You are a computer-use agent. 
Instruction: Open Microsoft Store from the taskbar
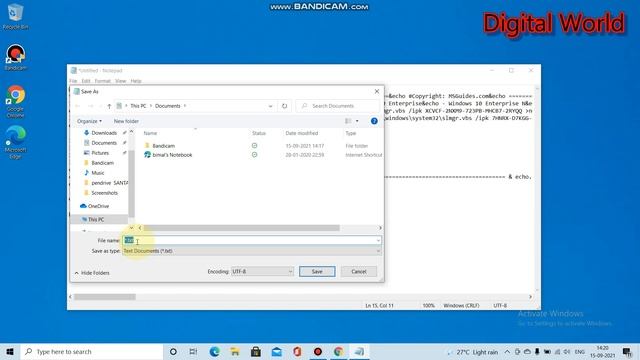[x=256, y=351]
